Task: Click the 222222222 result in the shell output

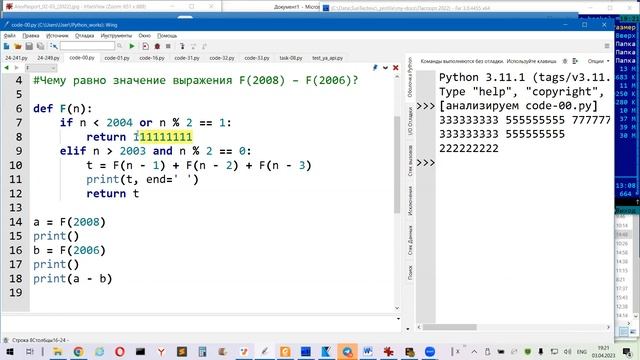Action: pos(469,149)
